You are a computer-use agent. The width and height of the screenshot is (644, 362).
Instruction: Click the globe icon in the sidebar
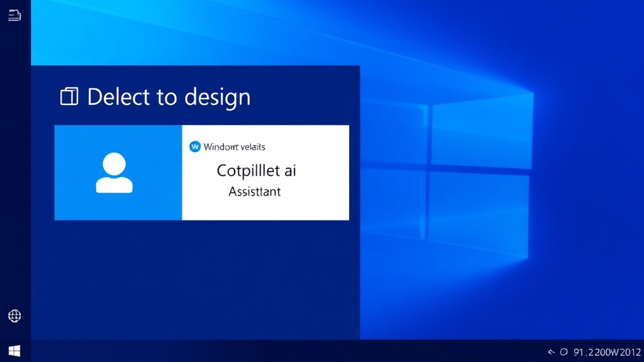(14, 315)
